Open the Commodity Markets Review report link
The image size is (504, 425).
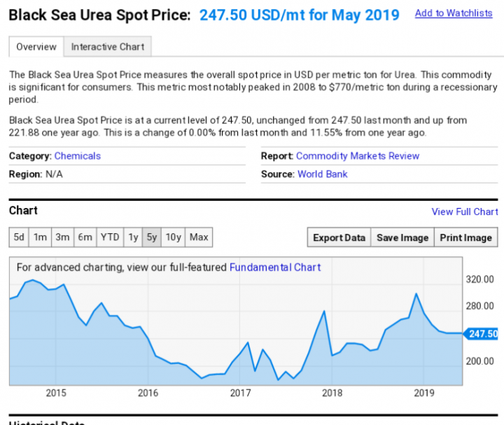point(358,155)
